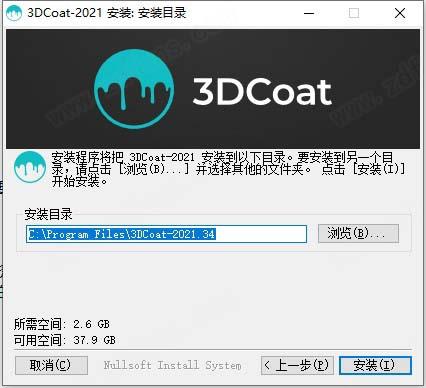Viewport: 426px width, 388px height.
Task: Open folder browser via 浏览(B)... button
Action: click(x=358, y=233)
